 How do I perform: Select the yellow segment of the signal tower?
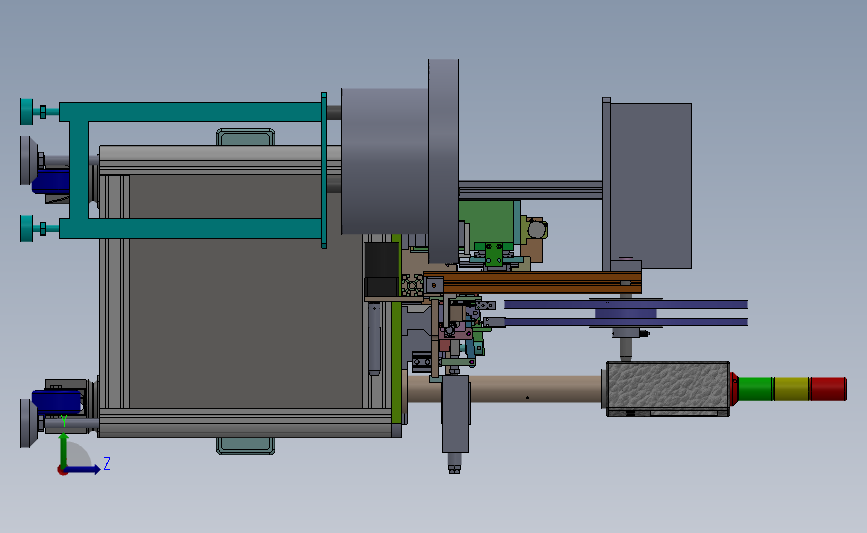[x=791, y=389]
